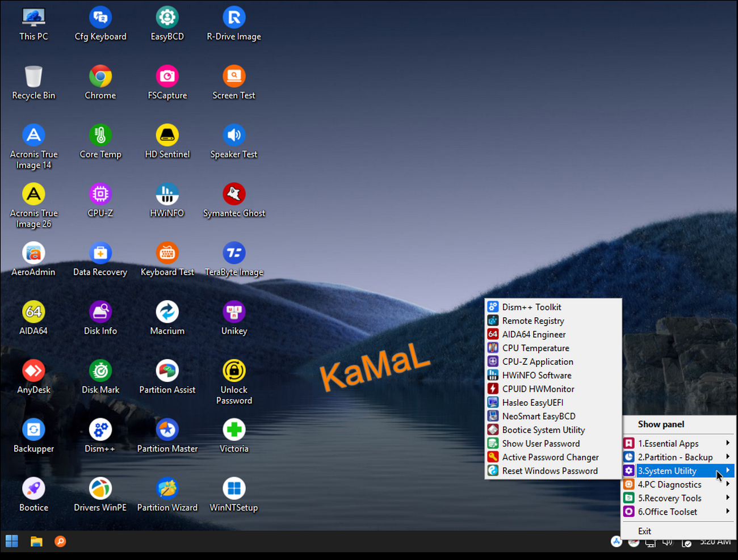Launch Screen Test utility
Viewport: 738px width, 560px height.
pyautogui.click(x=234, y=83)
